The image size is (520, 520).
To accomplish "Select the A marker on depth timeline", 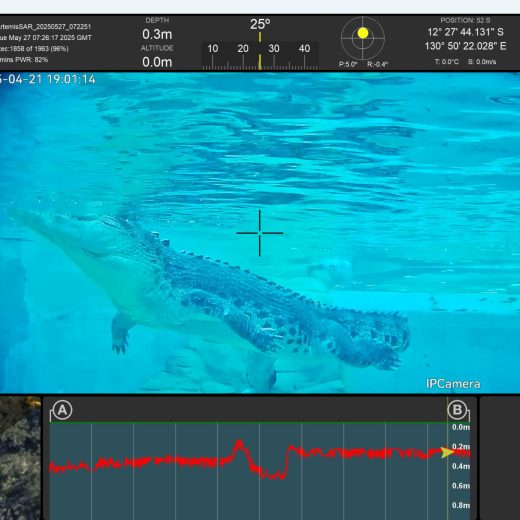I will coord(62,410).
